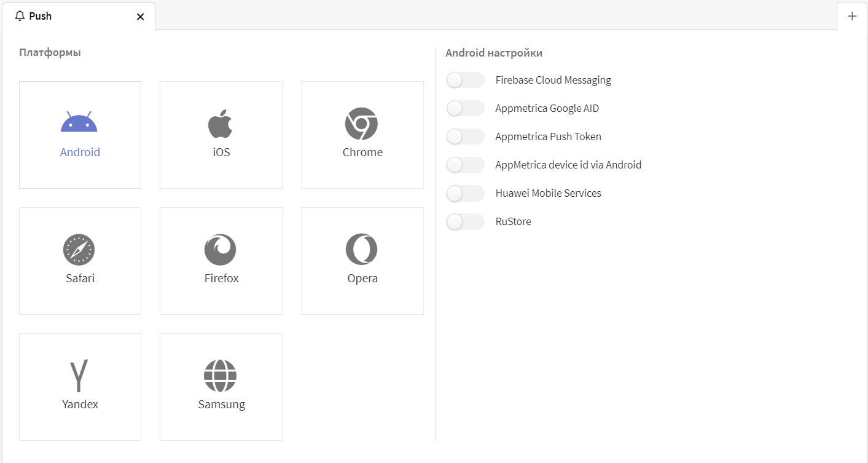This screenshot has height=463, width=868.
Task: Enable Firebase Cloud Messaging toggle
Action: (465, 80)
